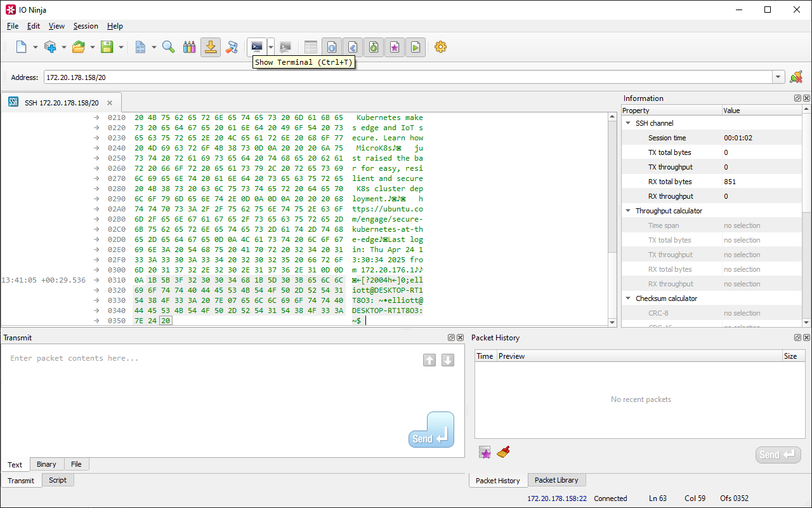Click the Connected status bar text
Screen dimensions: 812x508
point(610,498)
